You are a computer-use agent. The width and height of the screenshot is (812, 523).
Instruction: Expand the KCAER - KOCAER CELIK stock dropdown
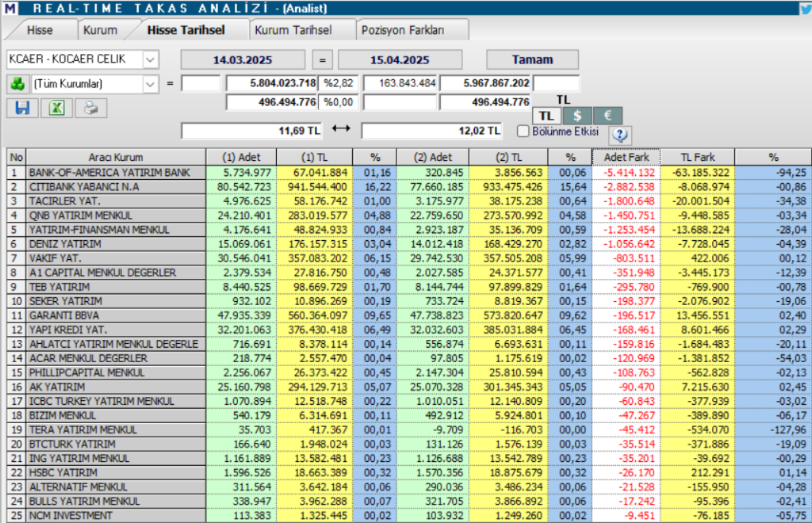(150, 59)
